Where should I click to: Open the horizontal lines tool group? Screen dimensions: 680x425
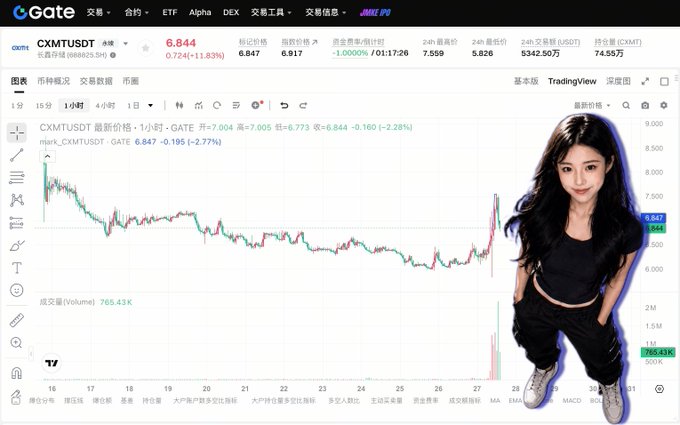click(x=17, y=177)
